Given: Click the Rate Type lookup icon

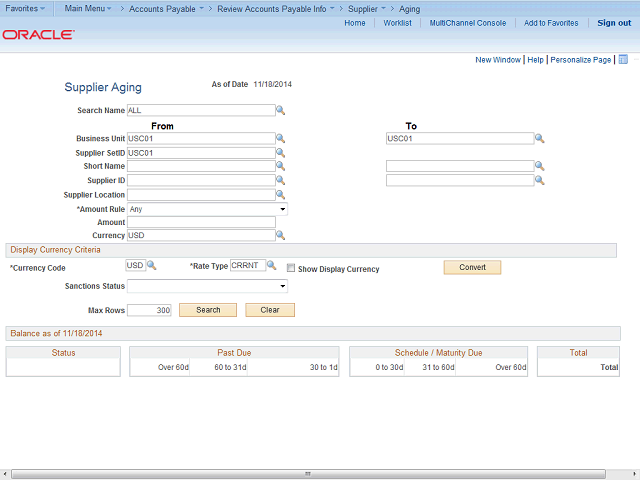Looking at the screenshot, I should (271, 266).
